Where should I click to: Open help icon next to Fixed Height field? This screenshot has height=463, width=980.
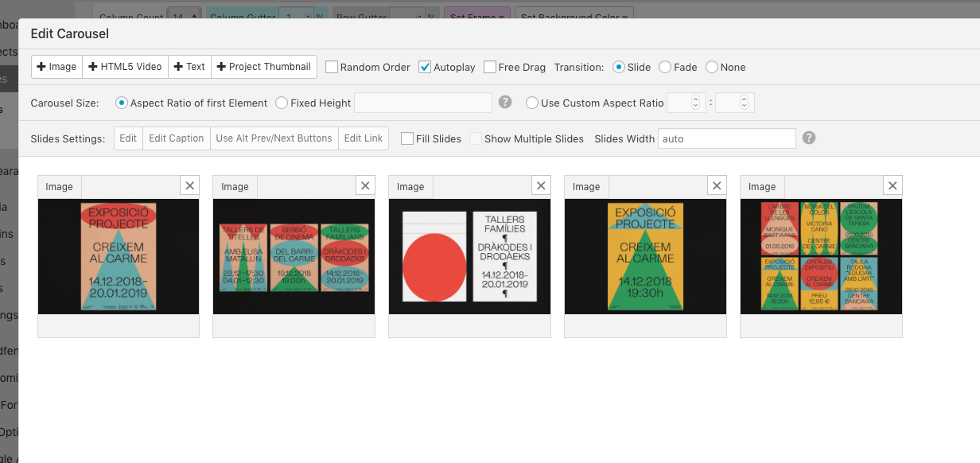[504, 103]
